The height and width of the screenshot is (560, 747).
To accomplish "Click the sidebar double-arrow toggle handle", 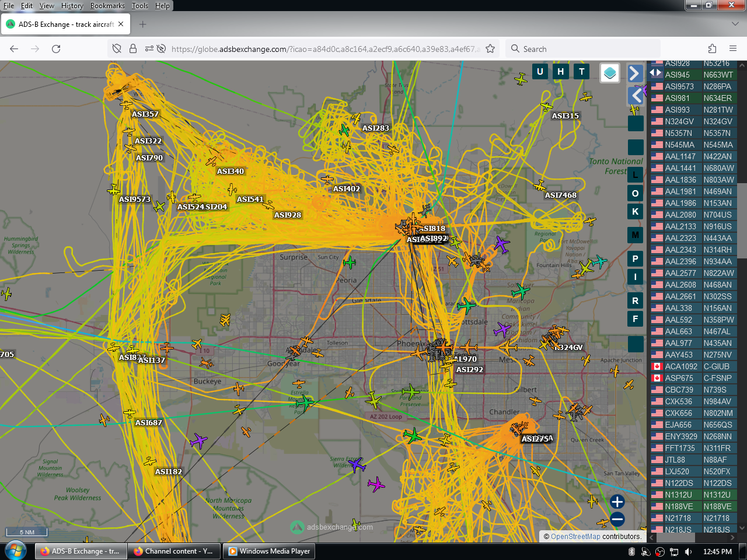I will pyautogui.click(x=656, y=73).
